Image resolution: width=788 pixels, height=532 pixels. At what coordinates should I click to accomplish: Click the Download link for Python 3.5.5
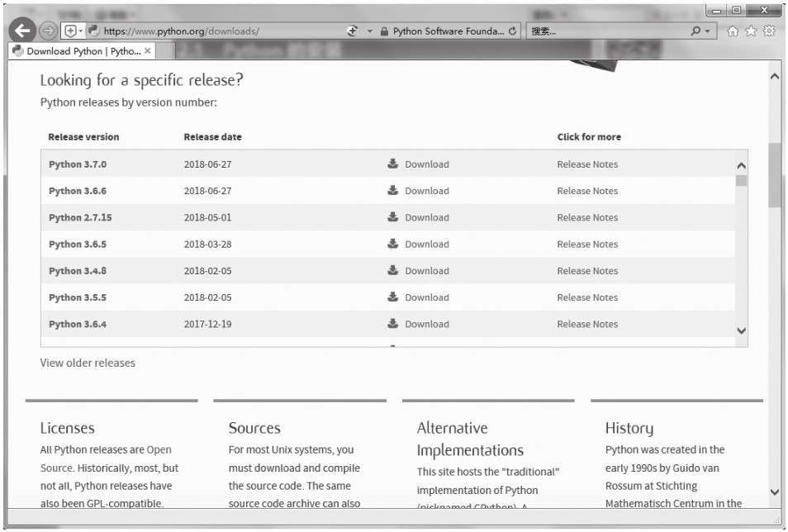coord(426,297)
